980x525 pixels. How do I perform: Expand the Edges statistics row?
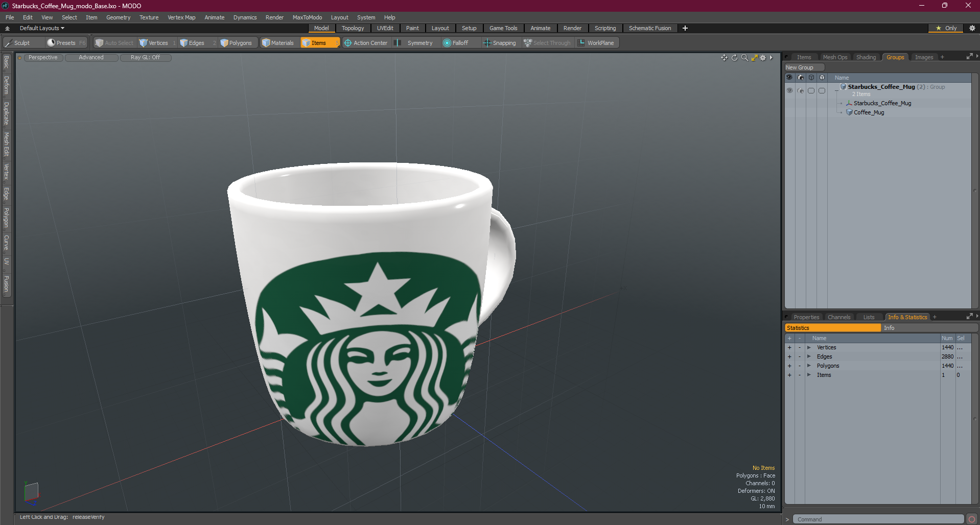click(809, 356)
